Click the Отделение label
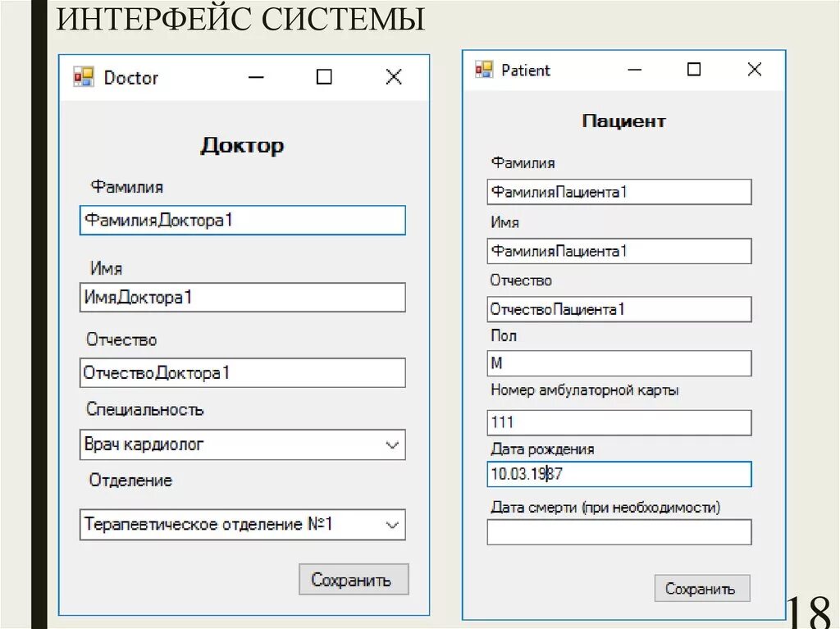840x629 pixels. click(130, 480)
